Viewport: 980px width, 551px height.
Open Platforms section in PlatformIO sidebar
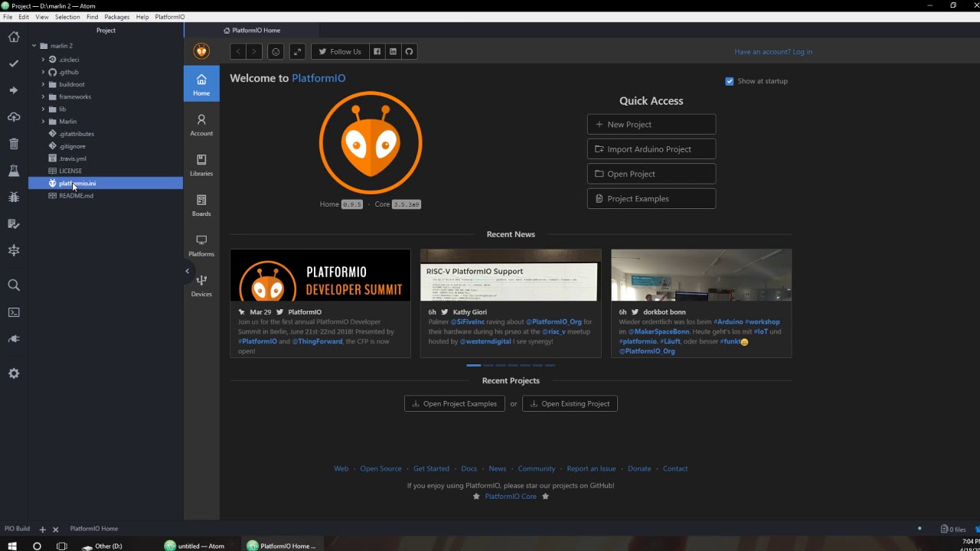tap(201, 246)
